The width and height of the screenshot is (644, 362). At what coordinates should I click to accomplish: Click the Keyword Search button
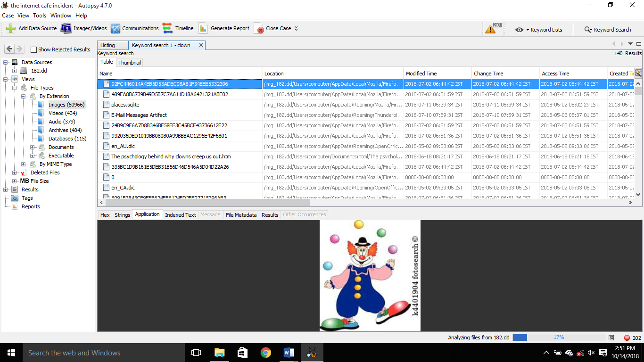click(608, 30)
